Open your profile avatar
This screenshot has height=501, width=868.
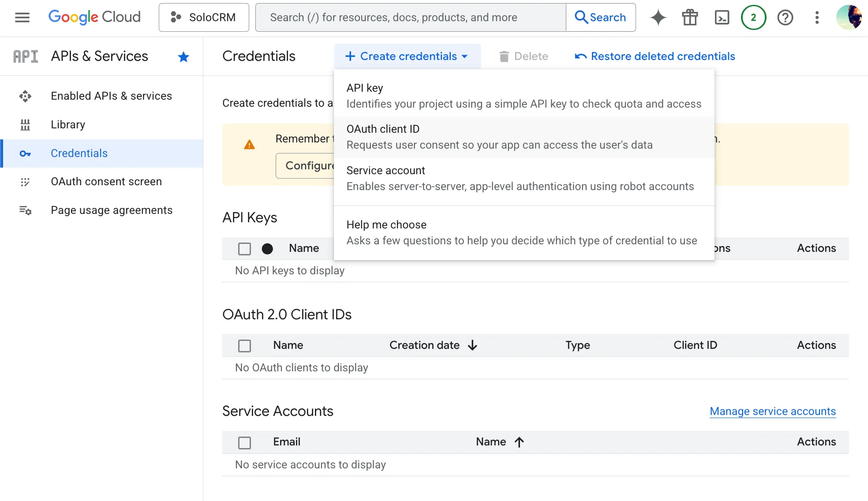click(849, 17)
